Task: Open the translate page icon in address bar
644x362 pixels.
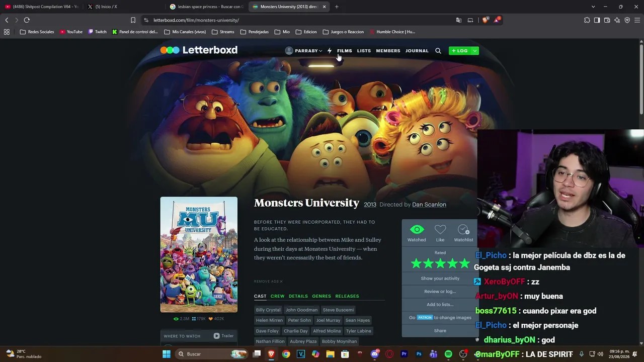Action: click(x=458, y=20)
